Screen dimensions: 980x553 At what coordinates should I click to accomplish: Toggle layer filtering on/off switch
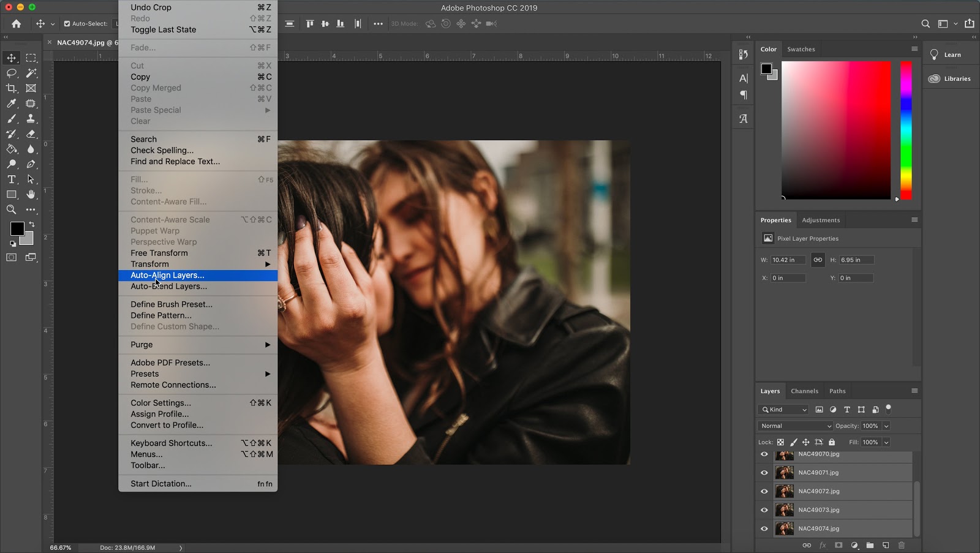click(889, 408)
